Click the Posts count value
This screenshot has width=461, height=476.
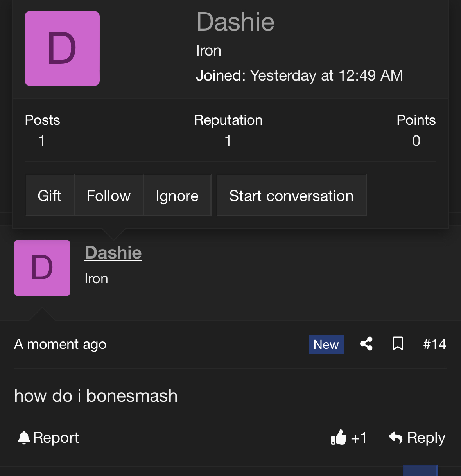tap(42, 141)
